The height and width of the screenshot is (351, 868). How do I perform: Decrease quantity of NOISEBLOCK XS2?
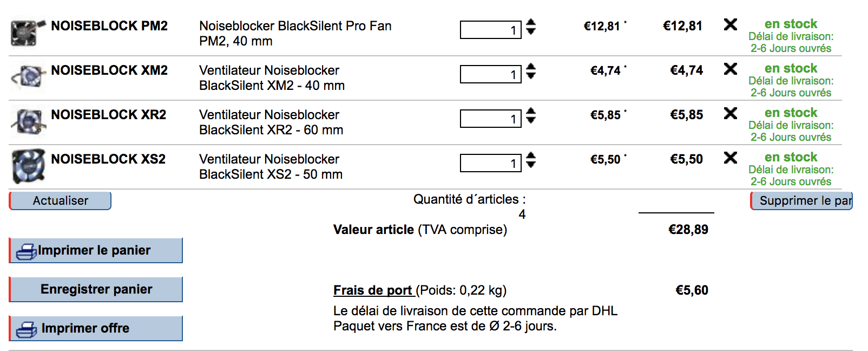pyautogui.click(x=531, y=165)
